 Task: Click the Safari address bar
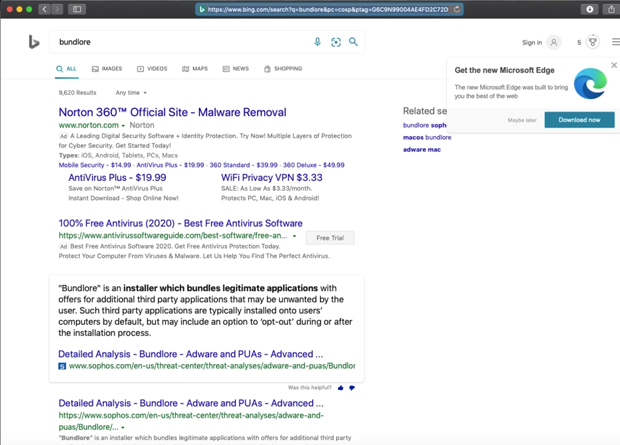pyautogui.click(x=329, y=9)
